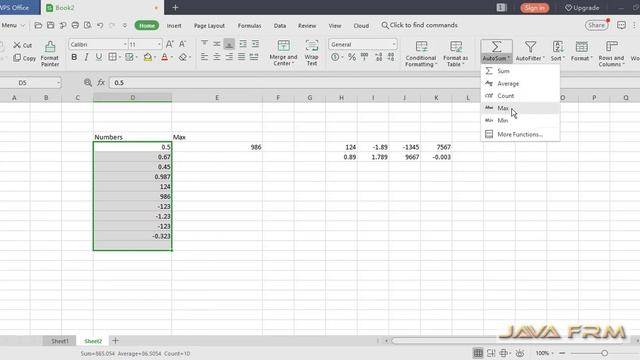Click the insert function fx icon
Image resolution: width=640 pixels, height=360 pixels.
(101, 83)
